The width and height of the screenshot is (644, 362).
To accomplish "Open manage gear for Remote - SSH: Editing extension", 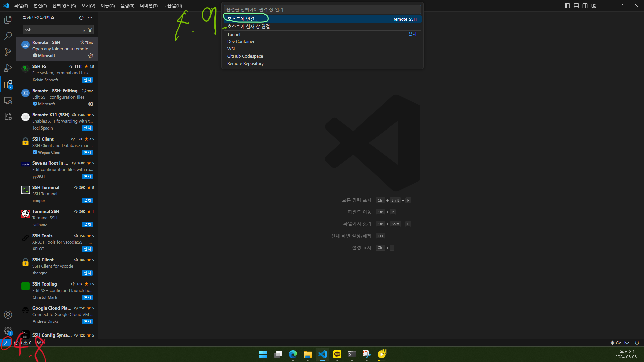I will coord(91,104).
